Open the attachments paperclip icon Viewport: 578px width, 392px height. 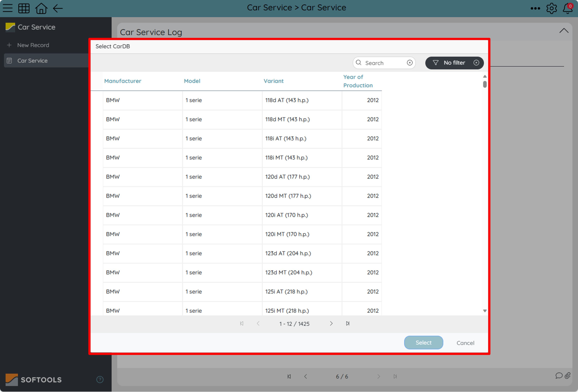(x=568, y=376)
